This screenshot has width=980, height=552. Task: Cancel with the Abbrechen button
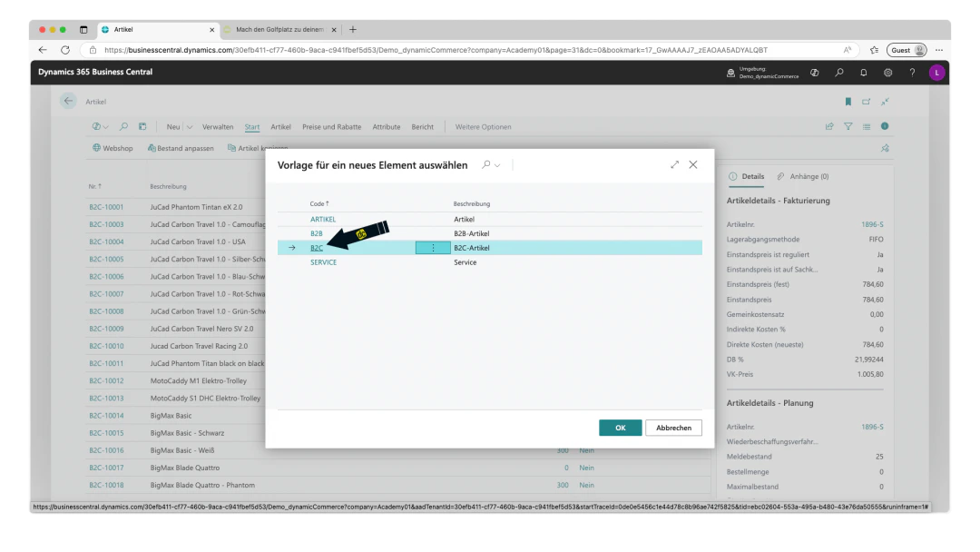[x=673, y=428]
